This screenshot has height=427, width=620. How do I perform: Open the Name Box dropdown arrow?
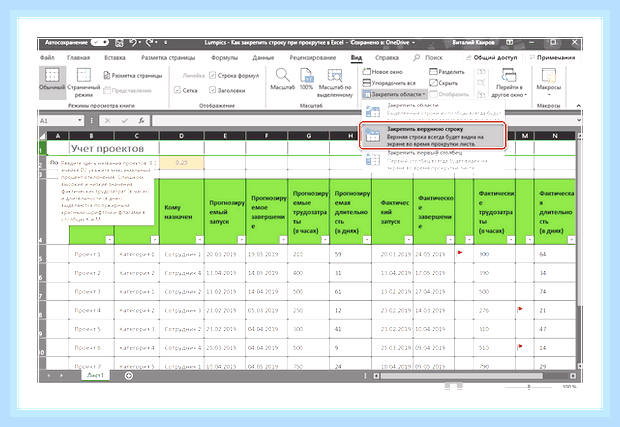(x=79, y=120)
